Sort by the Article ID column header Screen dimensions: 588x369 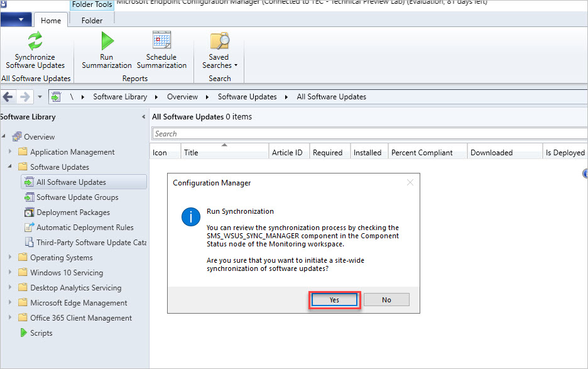click(x=289, y=152)
